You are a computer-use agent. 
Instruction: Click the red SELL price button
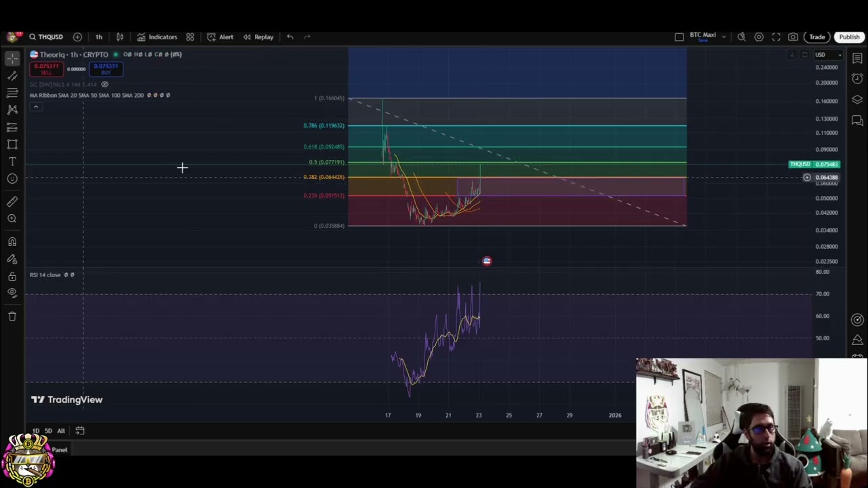click(47, 69)
